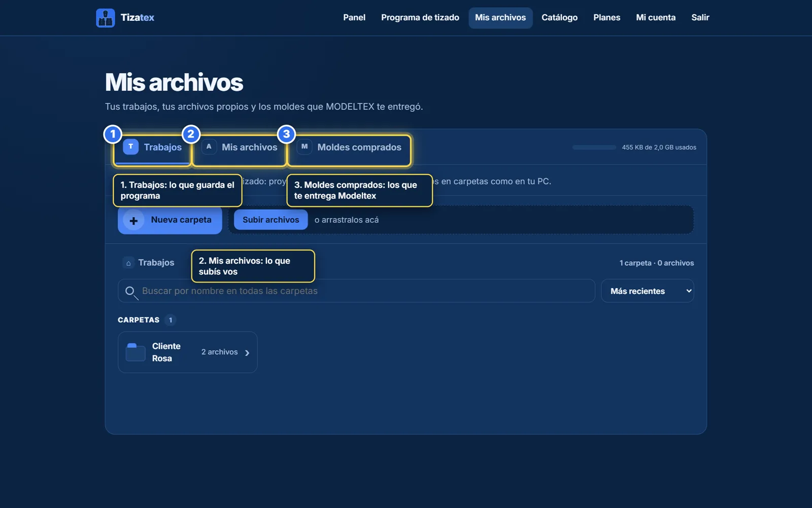Click the '455 KB de 2,0 GB usados' text
The image size is (812, 508).
[659, 147]
